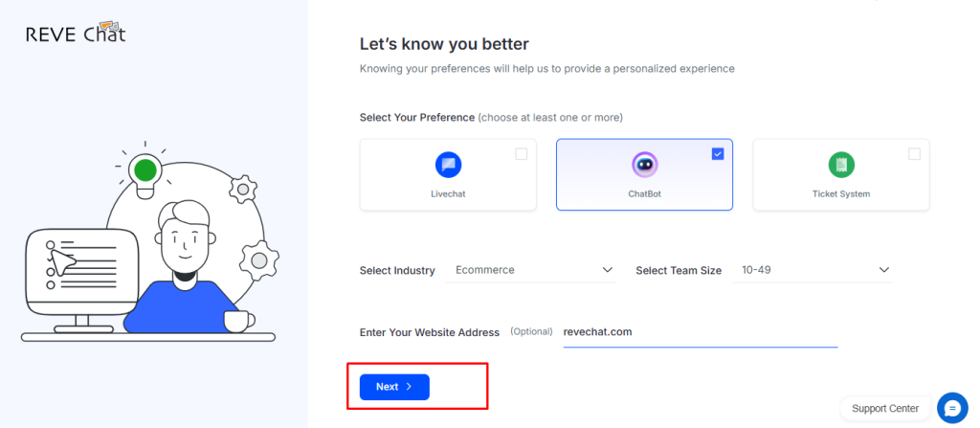Image resolution: width=980 pixels, height=428 pixels.
Task: Focus the website address field with revechat.com
Action: point(700,332)
